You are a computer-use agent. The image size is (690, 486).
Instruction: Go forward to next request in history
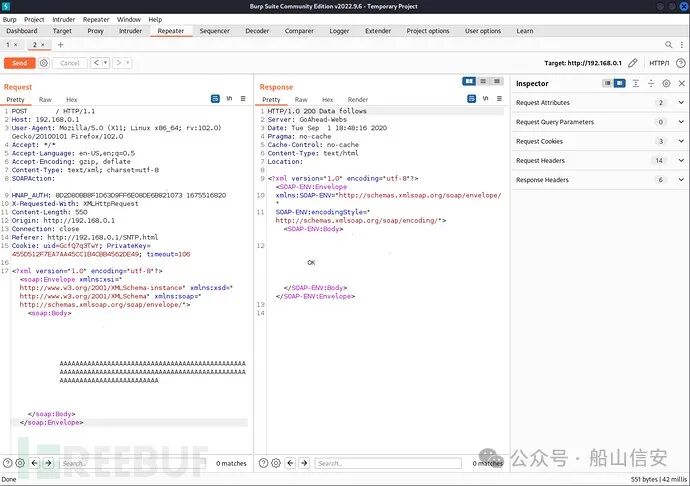[118, 63]
